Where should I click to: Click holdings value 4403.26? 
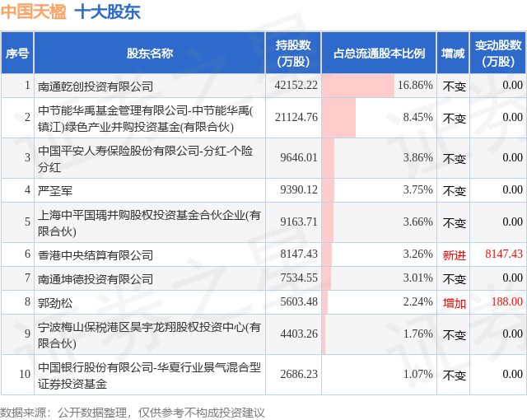click(x=299, y=334)
